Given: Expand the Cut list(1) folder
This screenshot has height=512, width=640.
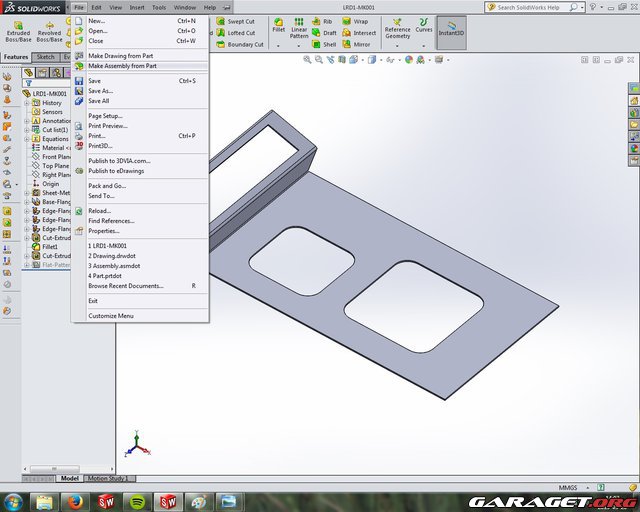Looking at the screenshot, I should (x=27, y=130).
